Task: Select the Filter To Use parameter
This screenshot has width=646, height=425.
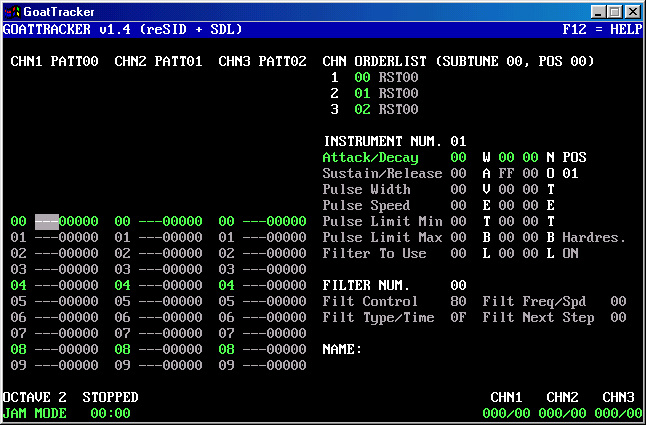Action: (x=374, y=254)
